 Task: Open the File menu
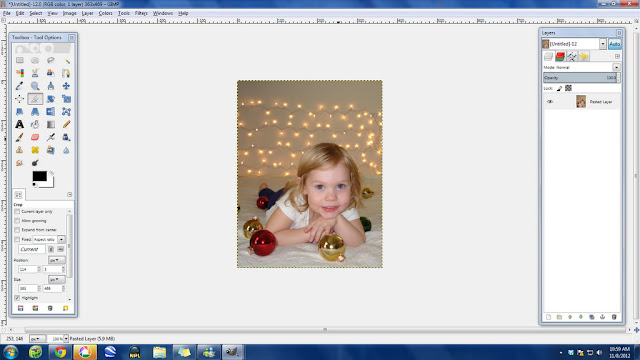[7, 13]
